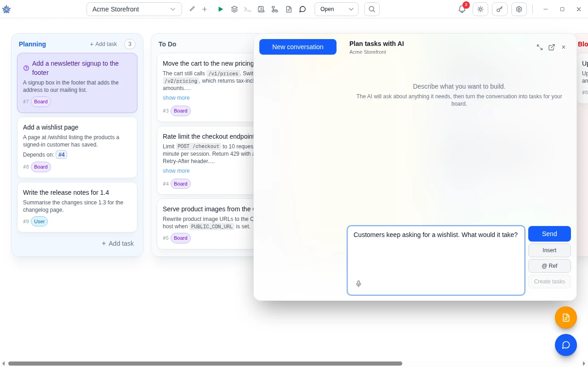Image resolution: width=588 pixels, height=367 pixels.
Task: Open Rate limit the checkout endpoint card
Action: [x=206, y=160]
